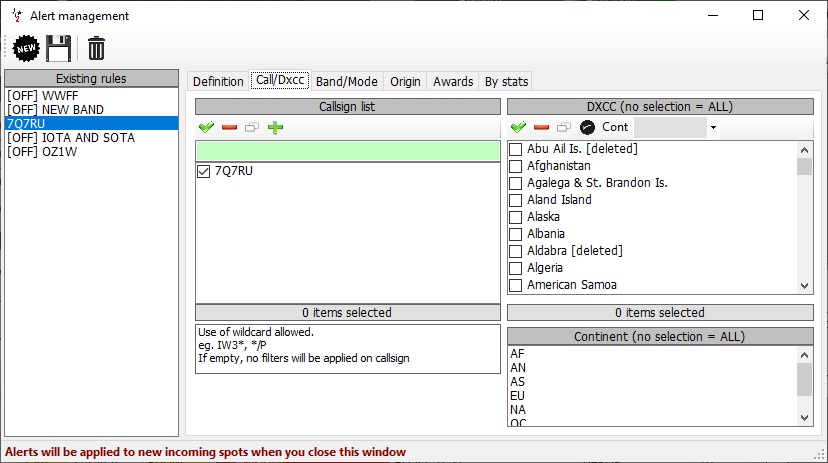Check Agalega & St. Brandon Is. checkbox
The height and width of the screenshot is (463, 828).
(x=515, y=183)
